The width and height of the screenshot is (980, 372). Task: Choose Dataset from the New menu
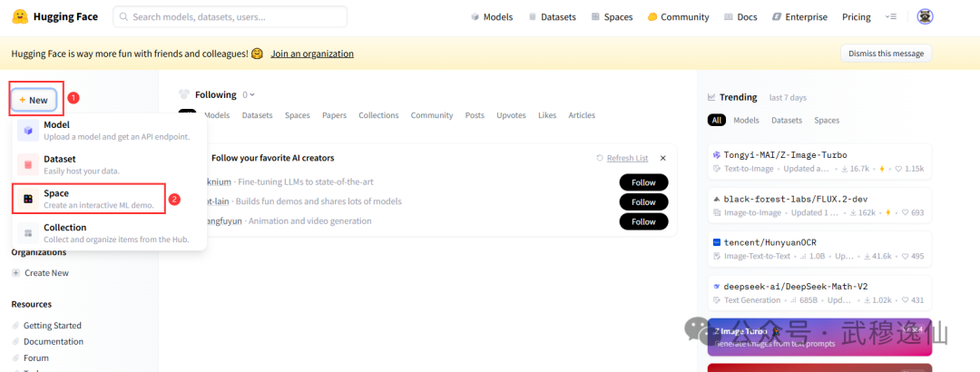(x=110, y=164)
